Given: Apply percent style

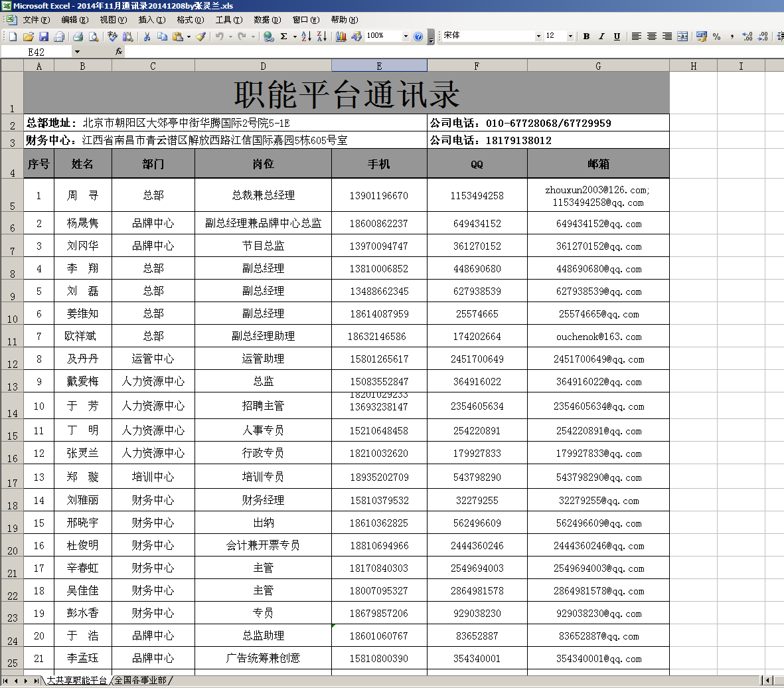Looking at the screenshot, I should [717, 36].
